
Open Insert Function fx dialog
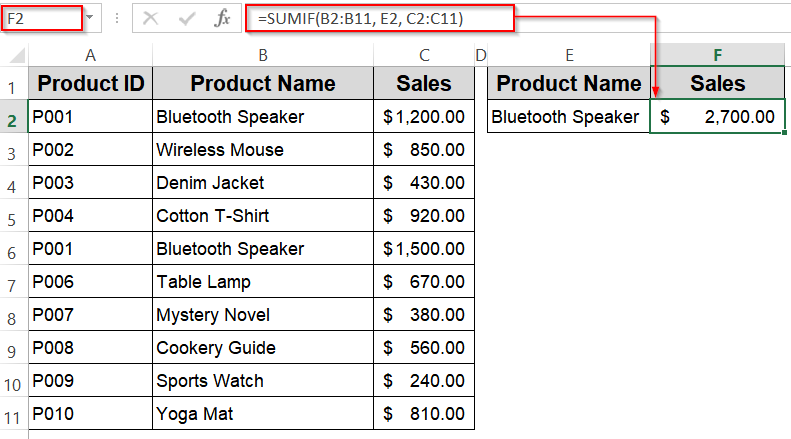(224, 18)
